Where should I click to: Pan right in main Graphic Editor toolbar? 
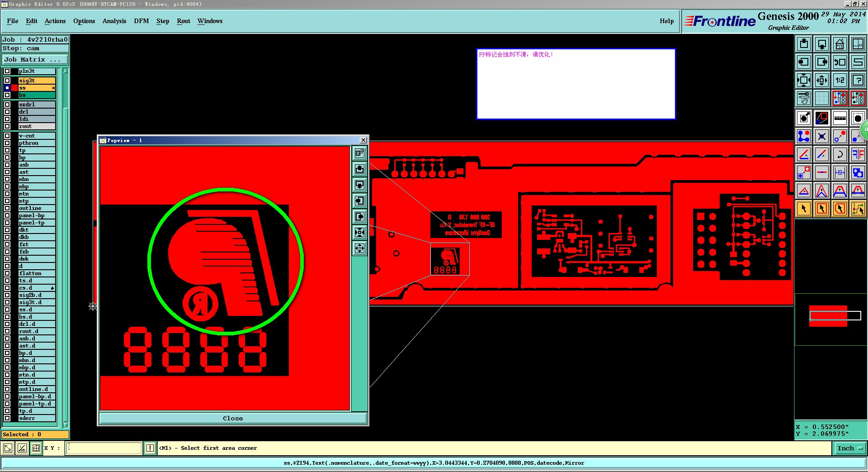(822, 62)
